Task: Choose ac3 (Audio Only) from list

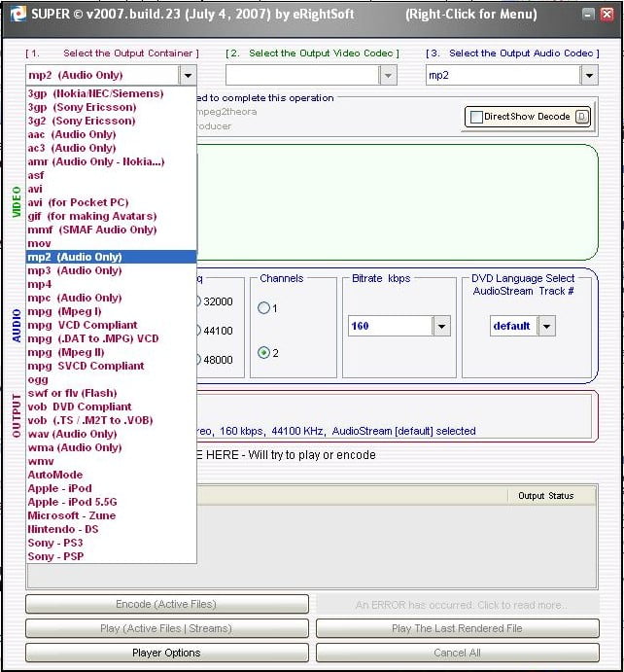Action: click(112, 148)
